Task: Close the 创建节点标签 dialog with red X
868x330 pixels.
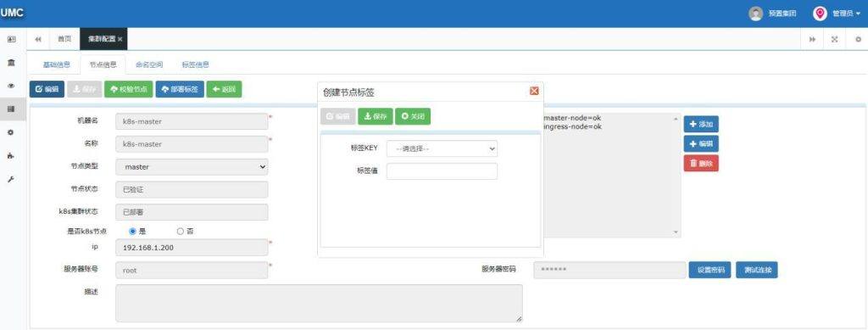Action: 534,91
